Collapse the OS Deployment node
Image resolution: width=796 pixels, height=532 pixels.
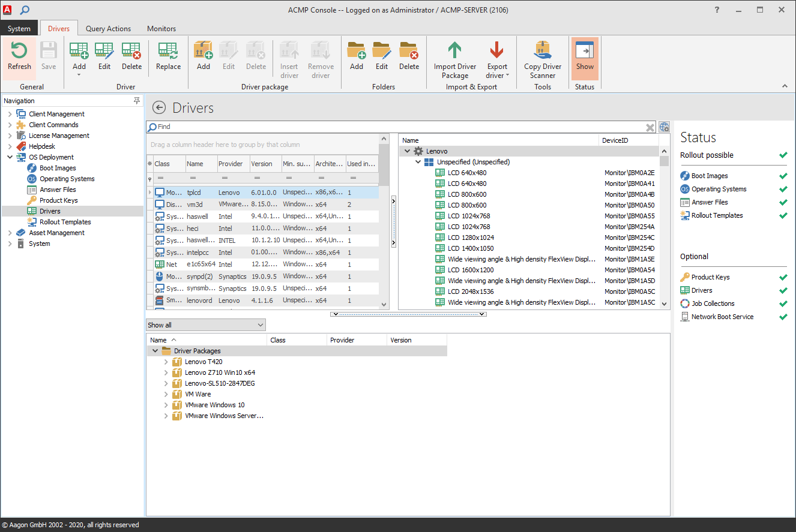[x=10, y=157]
